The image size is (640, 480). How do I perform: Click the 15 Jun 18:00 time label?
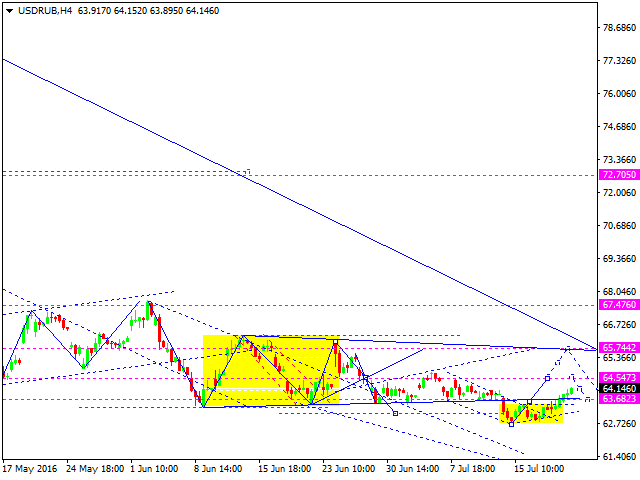pyautogui.click(x=284, y=468)
